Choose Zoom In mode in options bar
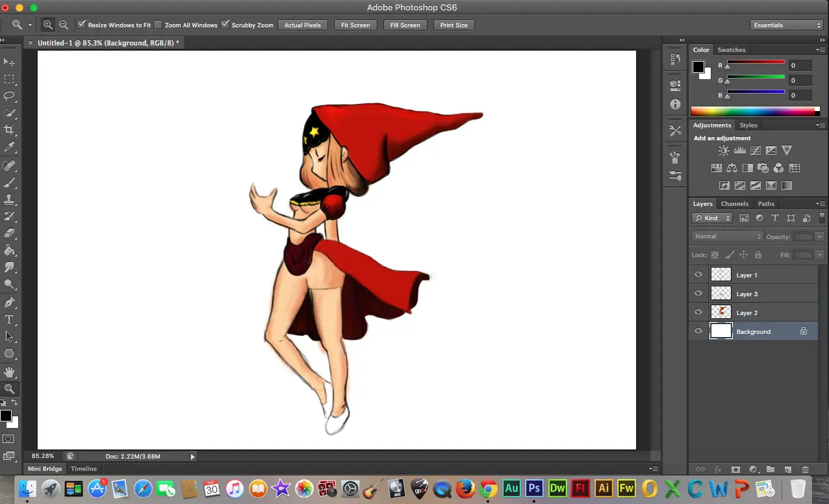Screen dimensions: 829x504 tap(48, 25)
